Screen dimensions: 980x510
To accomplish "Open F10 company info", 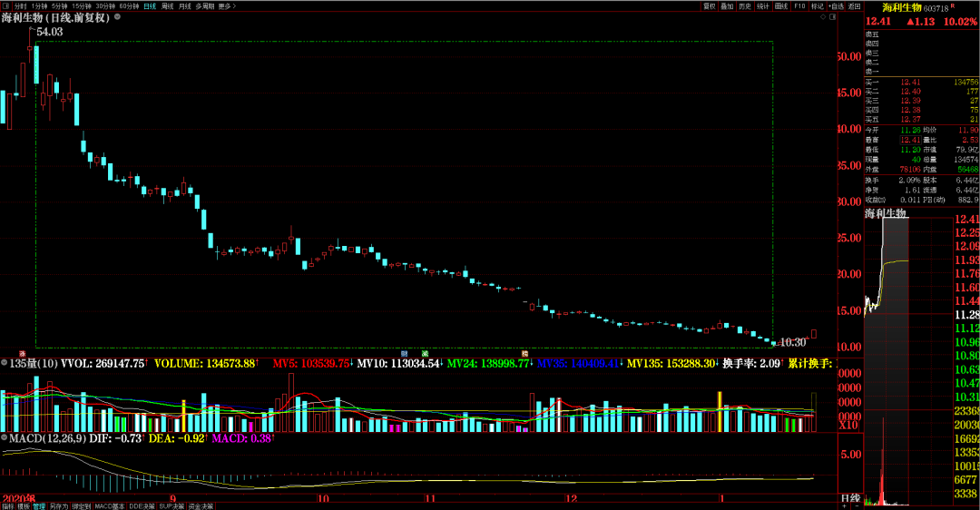I will point(799,6).
